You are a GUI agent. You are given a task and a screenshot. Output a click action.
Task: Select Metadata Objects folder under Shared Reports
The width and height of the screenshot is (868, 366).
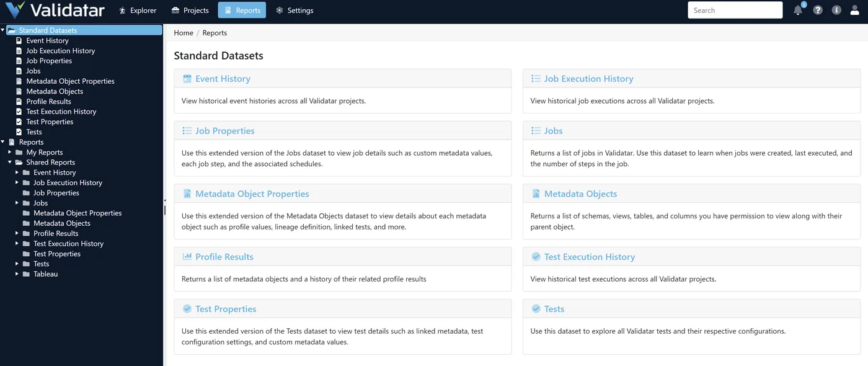[x=62, y=223]
